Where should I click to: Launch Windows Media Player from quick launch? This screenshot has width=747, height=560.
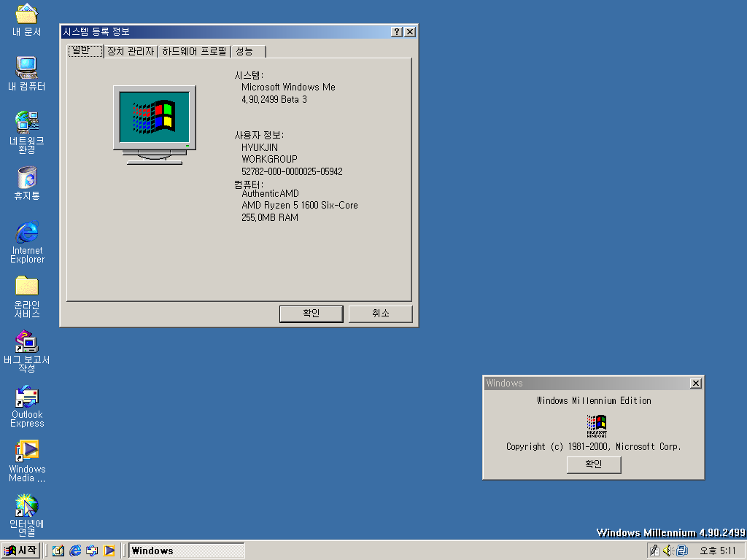click(109, 551)
